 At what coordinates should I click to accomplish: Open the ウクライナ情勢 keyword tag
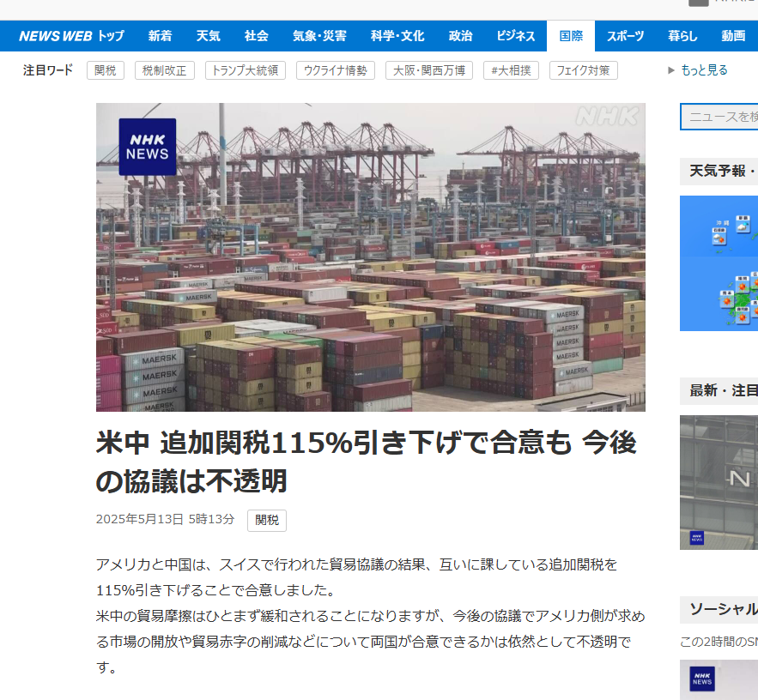click(336, 70)
